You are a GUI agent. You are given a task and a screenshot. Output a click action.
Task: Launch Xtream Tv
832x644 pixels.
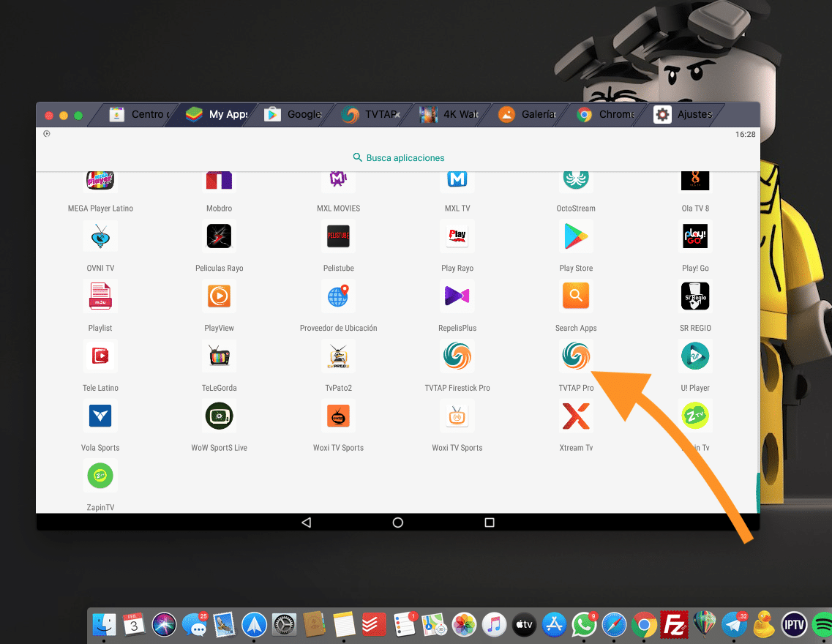click(576, 416)
